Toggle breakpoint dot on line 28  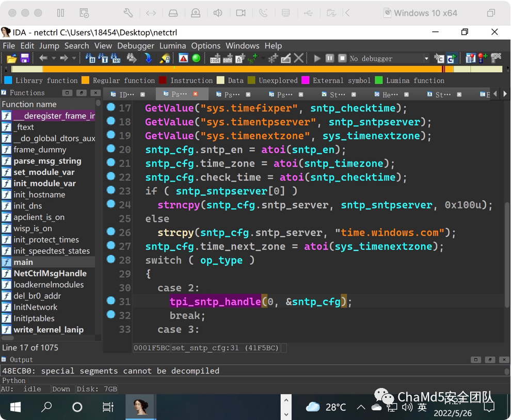click(x=111, y=259)
